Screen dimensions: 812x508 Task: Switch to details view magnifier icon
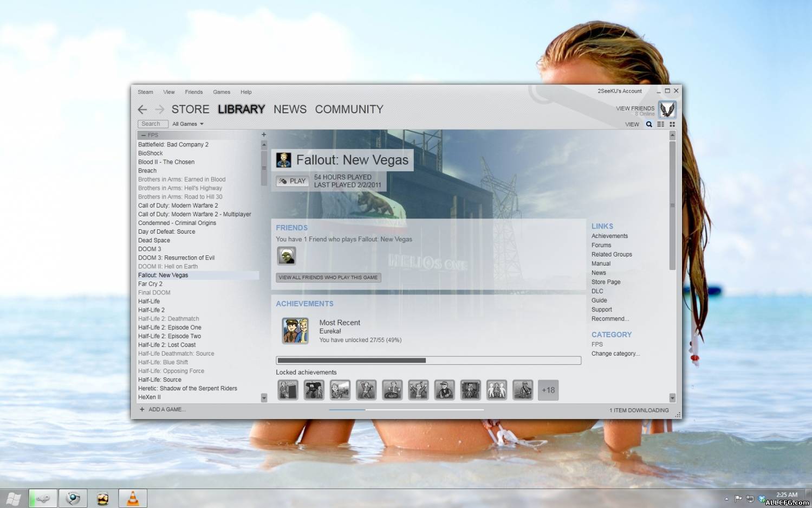pyautogui.click(x=649, y=124)
